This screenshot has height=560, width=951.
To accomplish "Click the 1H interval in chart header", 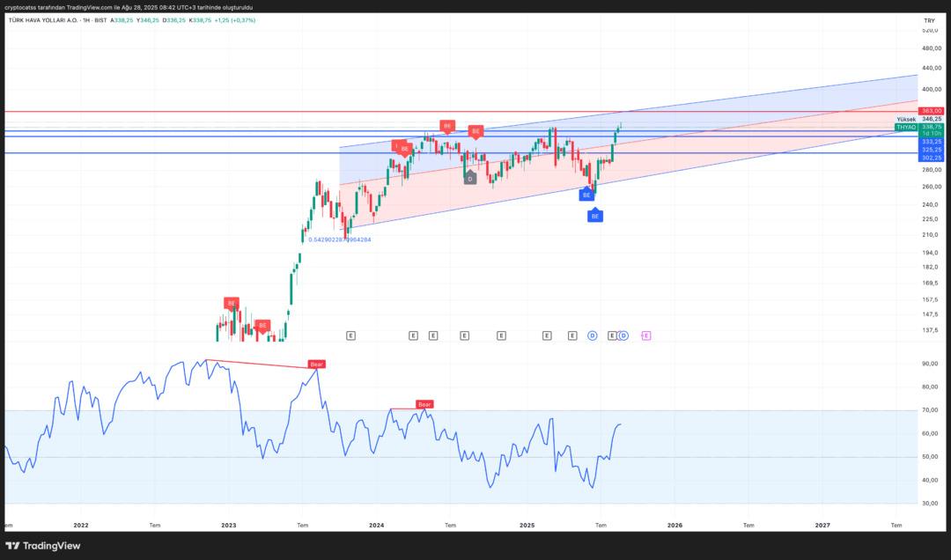I will pos(85,20).
